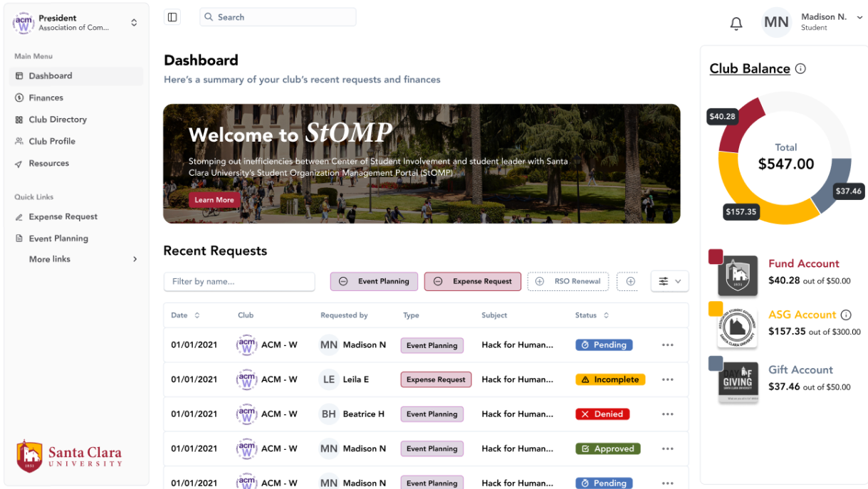Open three-dot menu for the Pending request row
The width and height of the screenshot is (868, 489).
[667, 345]
